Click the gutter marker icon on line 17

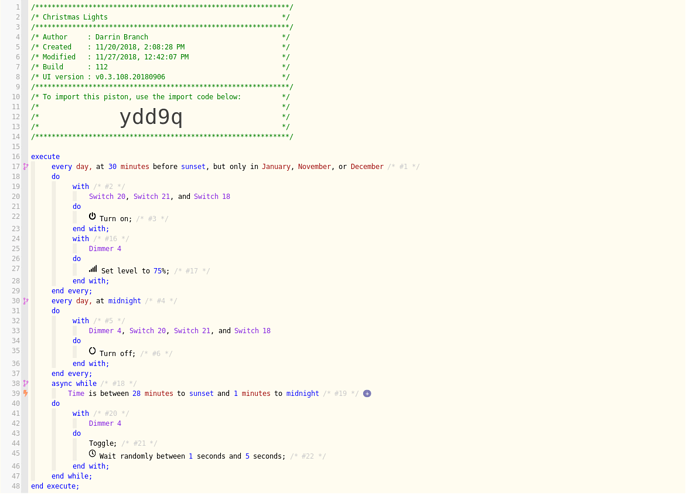26,166
